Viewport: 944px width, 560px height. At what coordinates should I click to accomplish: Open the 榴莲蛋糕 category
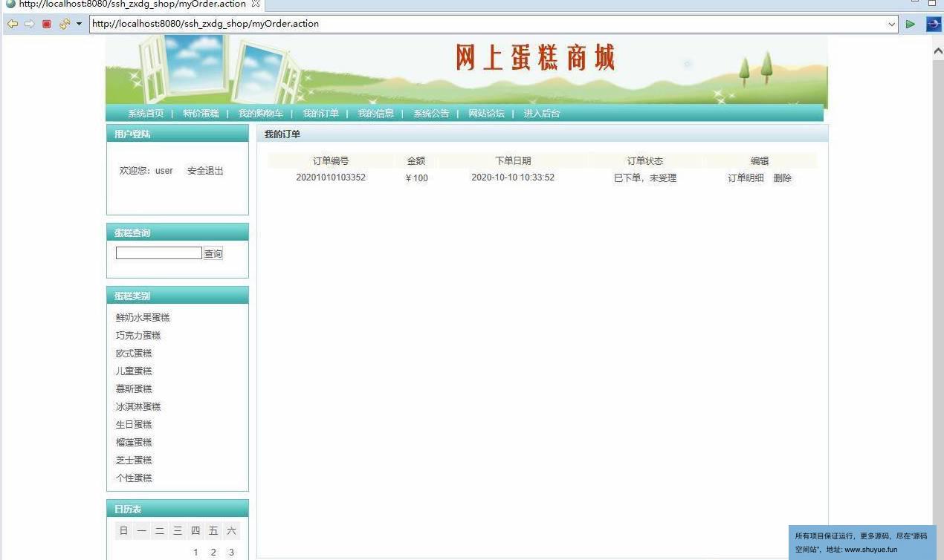[x=134, y=443]
